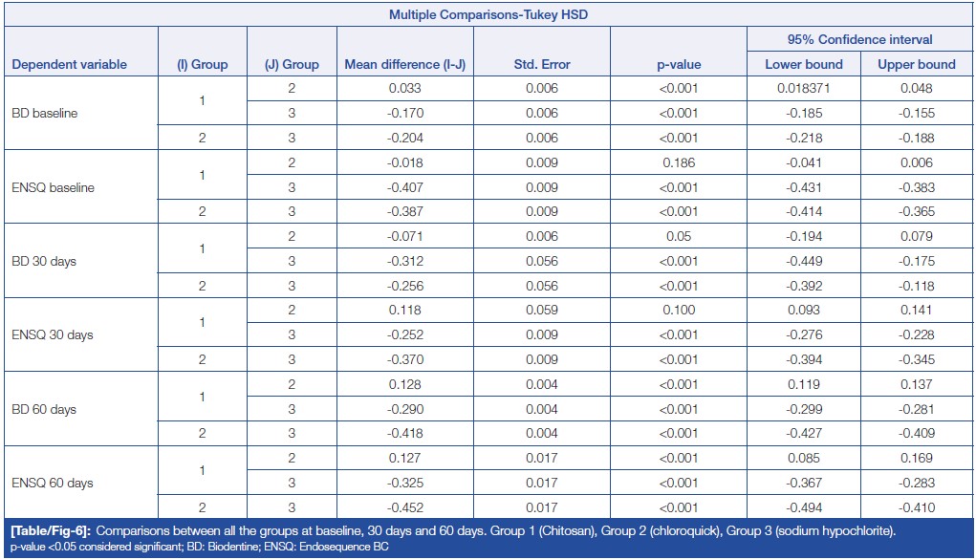Click the 'ENSQ 60 days' row label
The image size is (976, 560).
(x=52, y=484)
